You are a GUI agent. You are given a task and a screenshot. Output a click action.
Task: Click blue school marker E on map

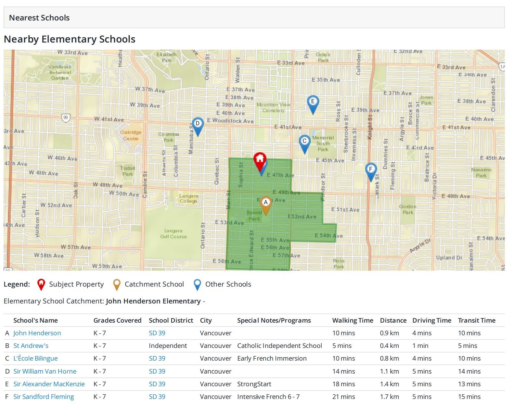click(x=313, y=104)
